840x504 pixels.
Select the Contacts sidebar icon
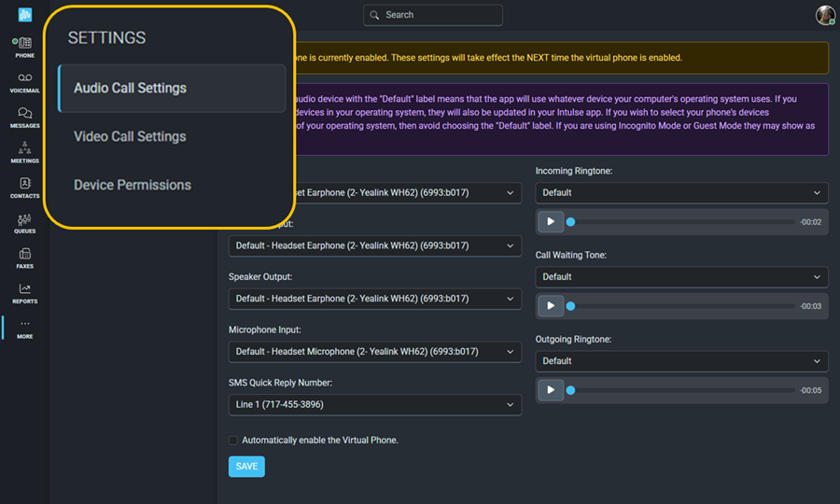click(24, 187)
